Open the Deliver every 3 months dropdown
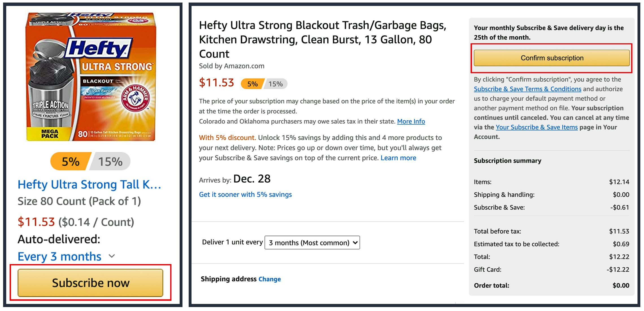644x311 pixels. click(x=312, y=243)
